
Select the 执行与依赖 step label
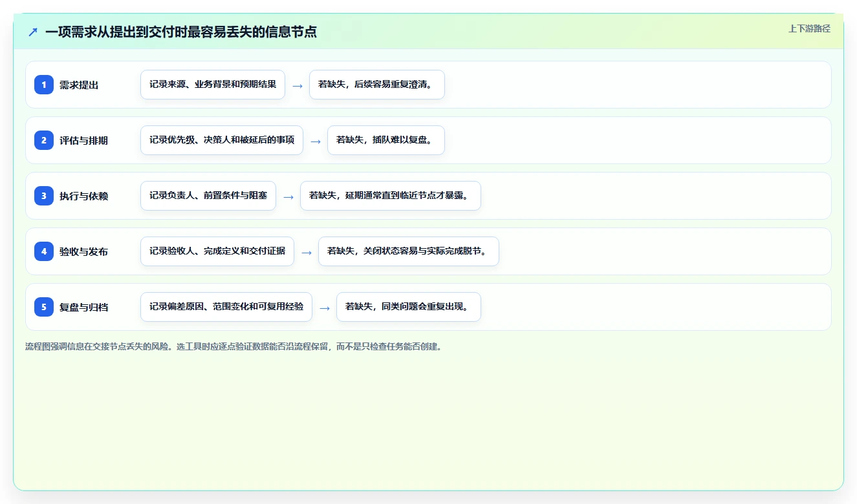[x=83, y=196]
